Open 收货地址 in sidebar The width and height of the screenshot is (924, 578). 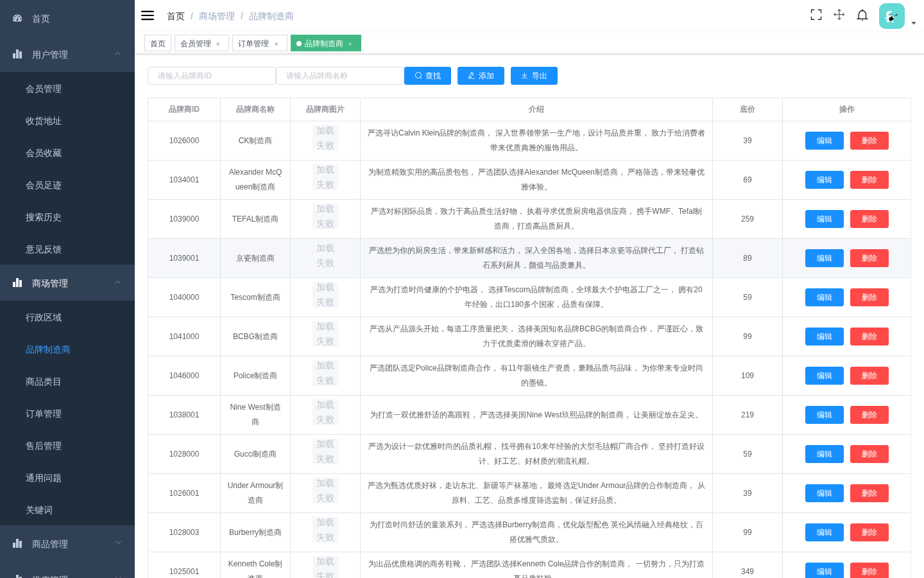67,121
